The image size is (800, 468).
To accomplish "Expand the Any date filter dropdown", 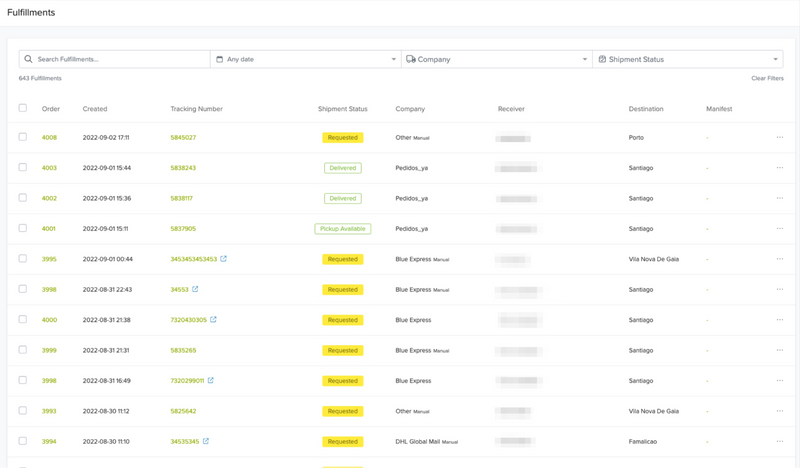I will click(x=305, y=59).
